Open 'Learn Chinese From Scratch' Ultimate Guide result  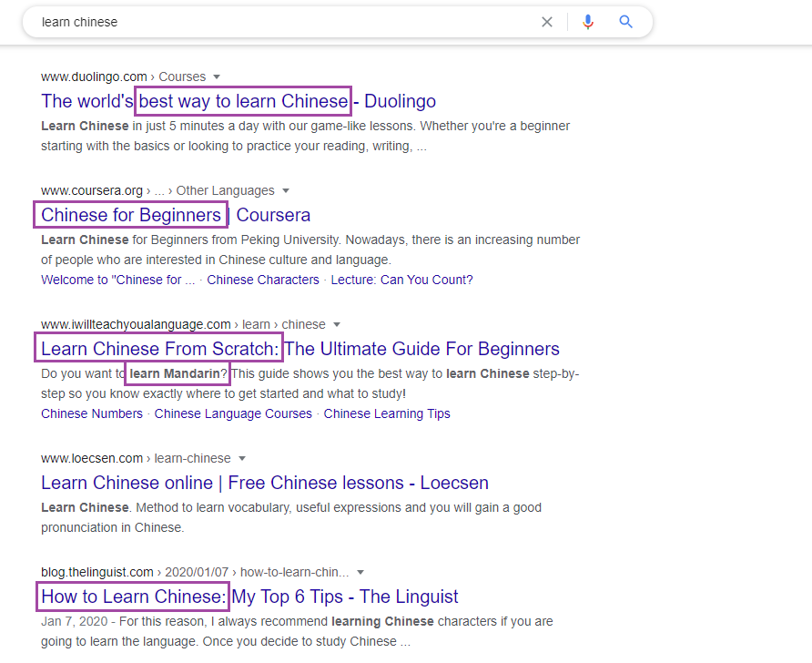pos(300,349)
